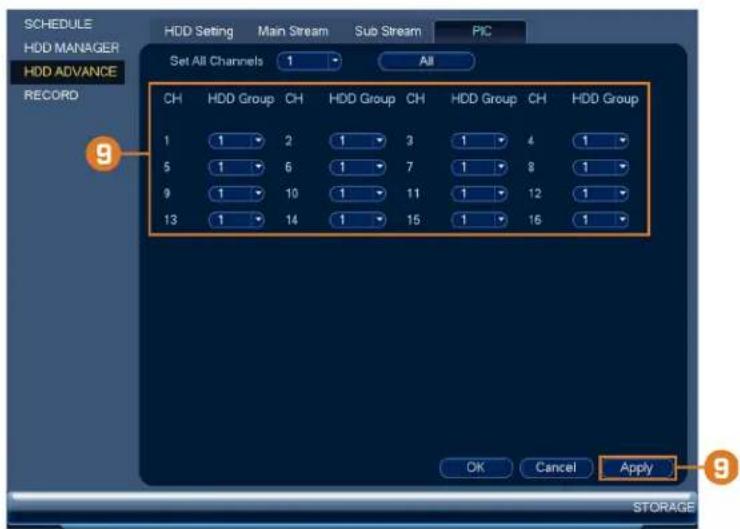Open HDD Group dropdown for channel 6
Image resolution: width=740 pixels, height=529 pixels.
[358, 167]
